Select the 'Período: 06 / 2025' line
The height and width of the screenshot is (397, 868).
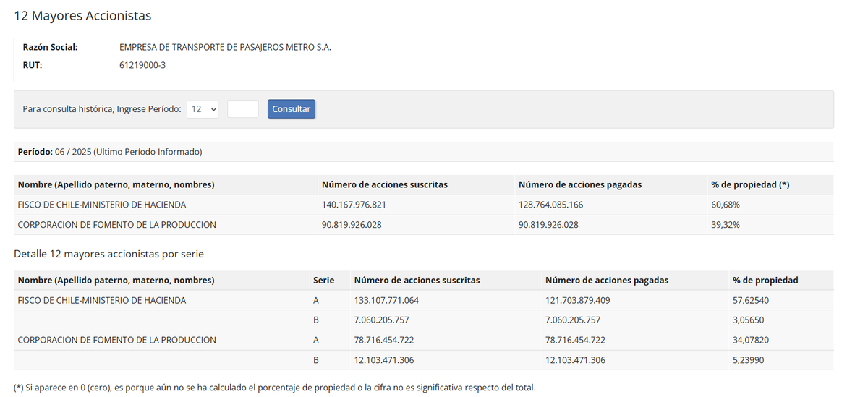click(x=110, y=152)
